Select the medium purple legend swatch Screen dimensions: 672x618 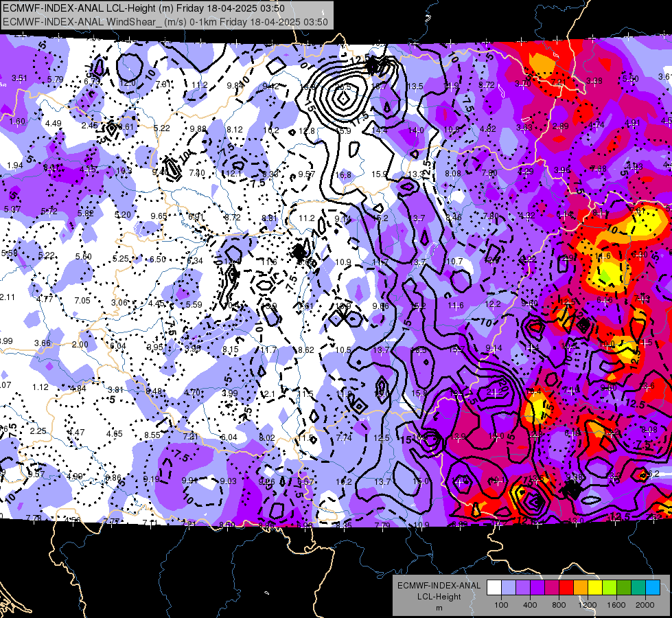tap(523, 588)
